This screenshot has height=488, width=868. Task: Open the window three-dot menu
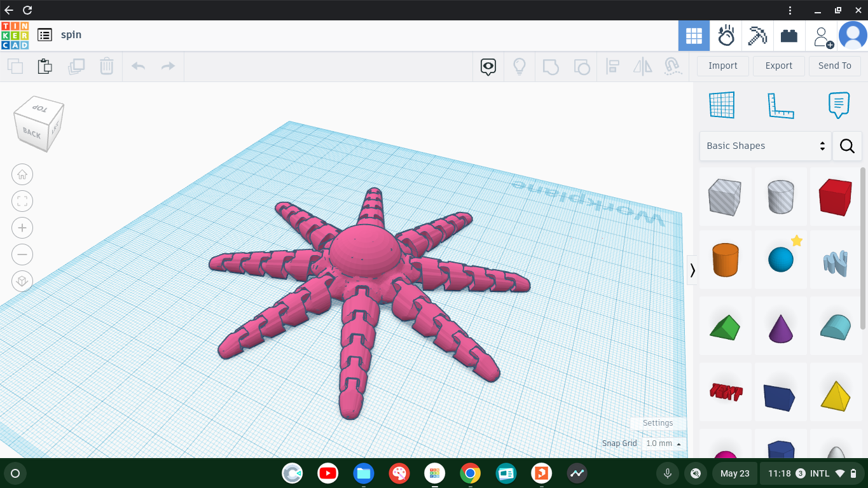(790, 10)
